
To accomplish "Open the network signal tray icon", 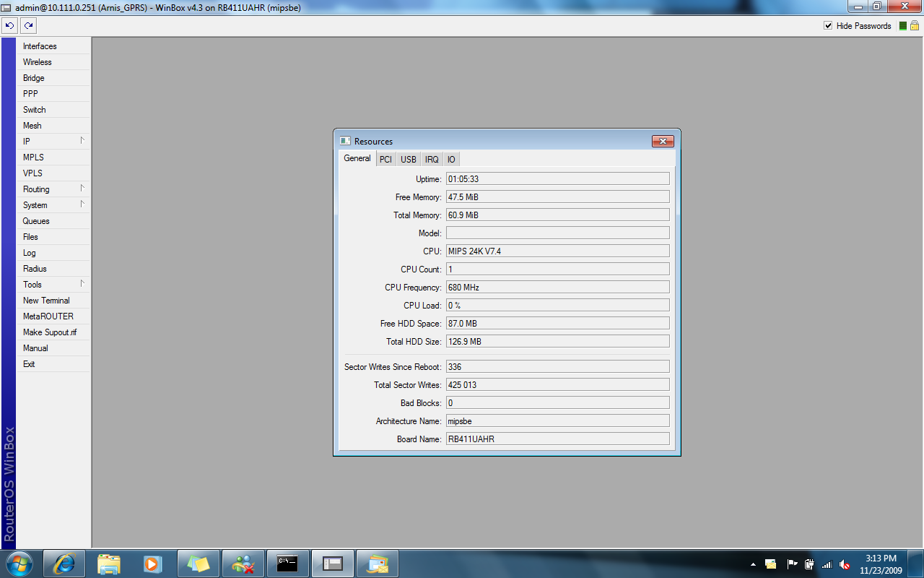I will point(827,564).
